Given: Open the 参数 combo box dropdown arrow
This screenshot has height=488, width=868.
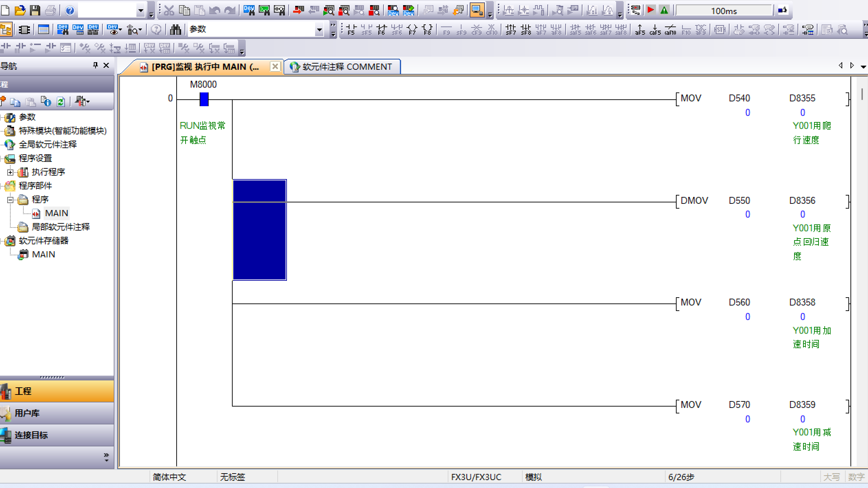Looking at the screenshot, I should [x=319, y=30].
